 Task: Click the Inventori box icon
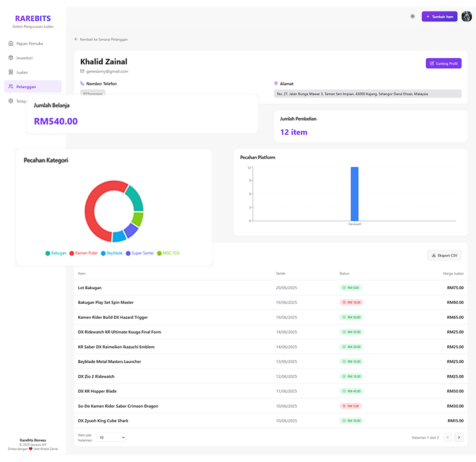point(11,58)
